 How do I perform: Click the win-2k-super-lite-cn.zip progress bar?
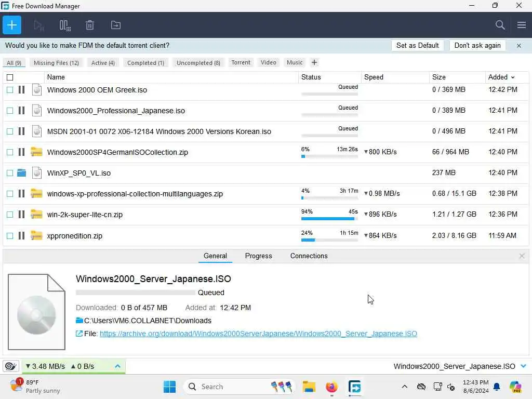click(x=329, y=219)
